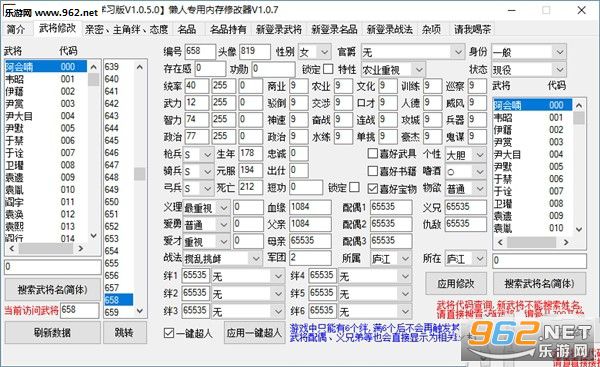Select the 名品持有 tab
The height and width of the screenshot is (367, 600).
point(228,29)
